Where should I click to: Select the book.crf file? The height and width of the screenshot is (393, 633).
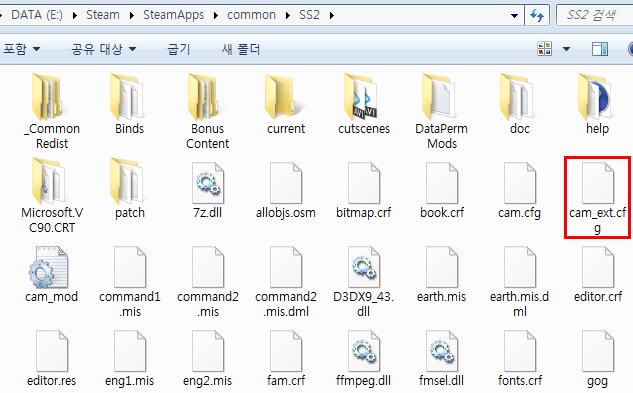(442, 191)
